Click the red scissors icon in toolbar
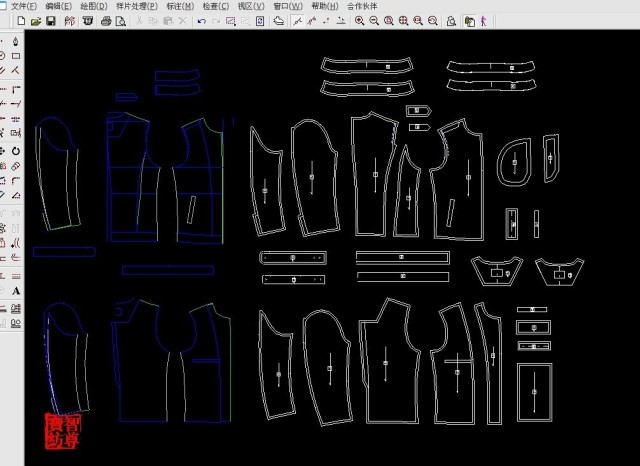 68,21
